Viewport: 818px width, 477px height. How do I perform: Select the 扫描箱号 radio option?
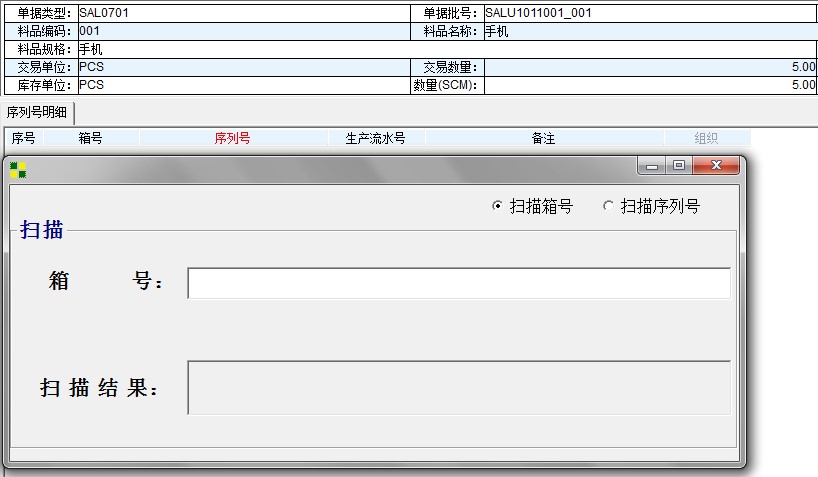pos(498,206)
